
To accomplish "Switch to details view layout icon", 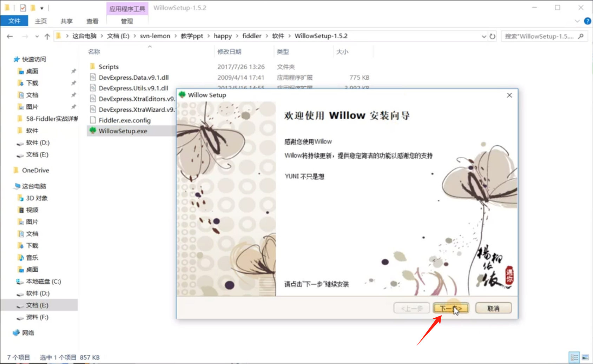I will point(574,358).
